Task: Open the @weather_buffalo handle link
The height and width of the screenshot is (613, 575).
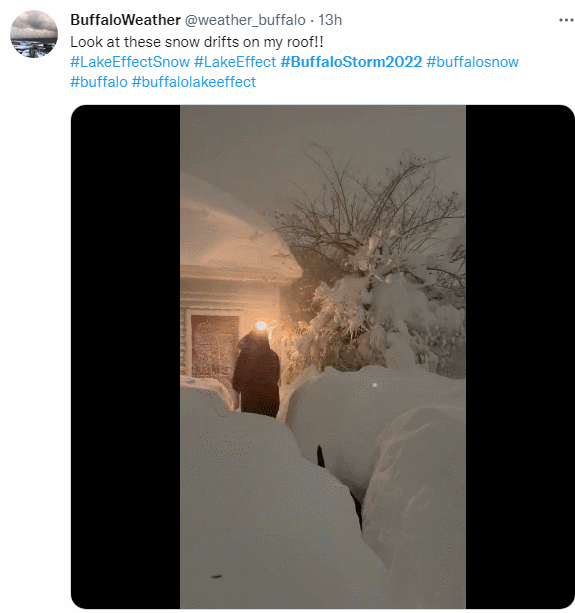Action: point(245,20)
